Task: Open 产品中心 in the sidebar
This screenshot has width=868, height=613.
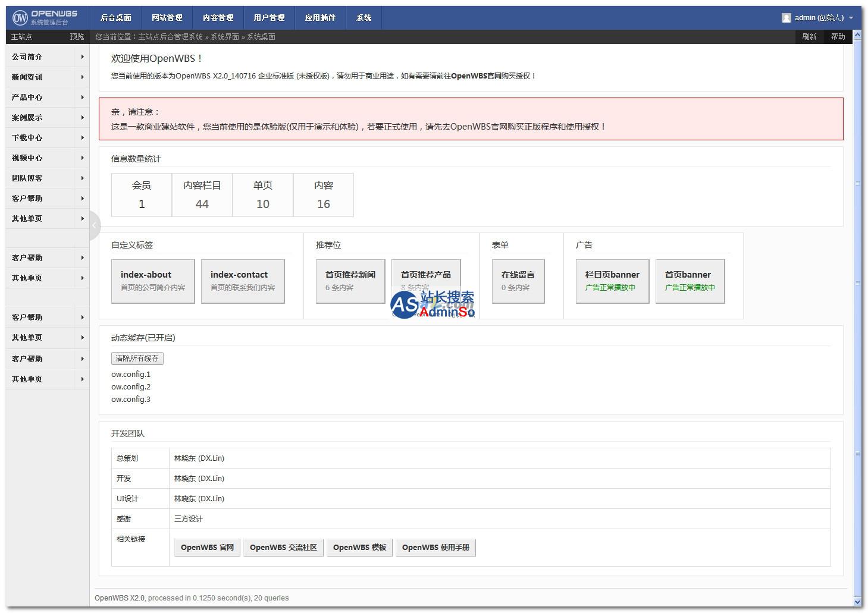Action: pos(27,98)
